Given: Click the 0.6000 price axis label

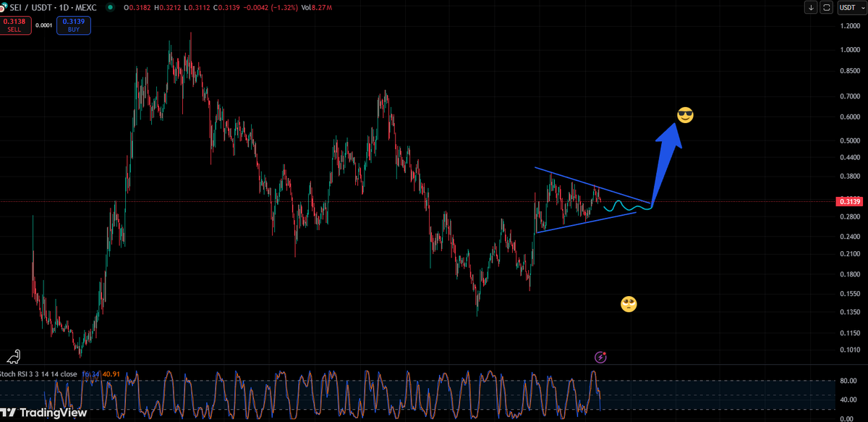Looking at the screenshot, I should (851, 117).
